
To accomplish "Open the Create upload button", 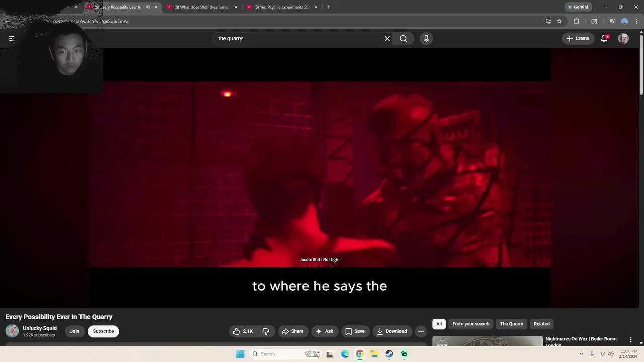I will pos(578,39).
